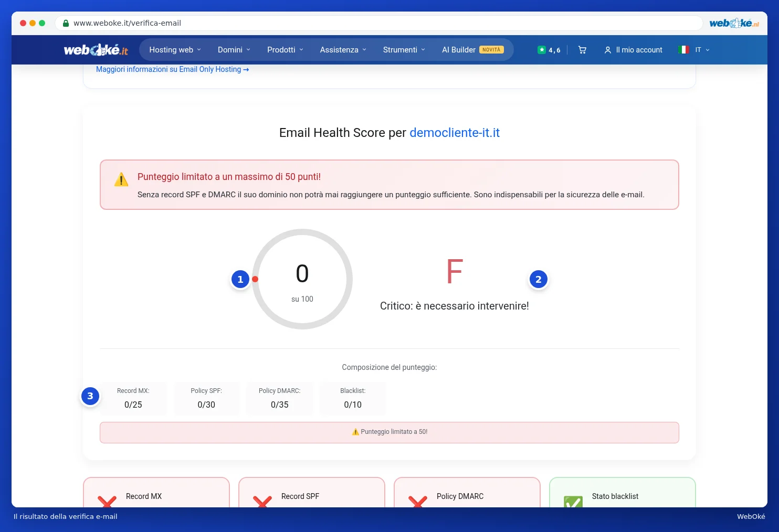The image size is (779, 532).
Task: Click the yellow warning triangle icon
Action: coord(121,179)
